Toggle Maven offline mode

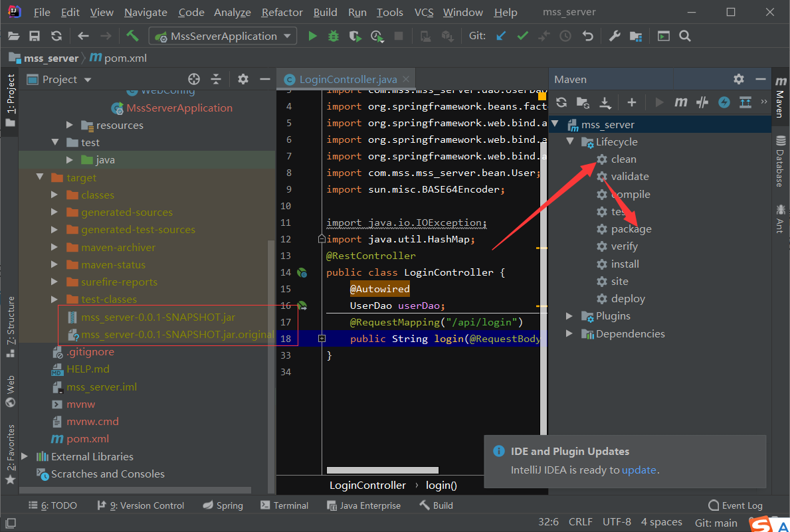[702, 102]
